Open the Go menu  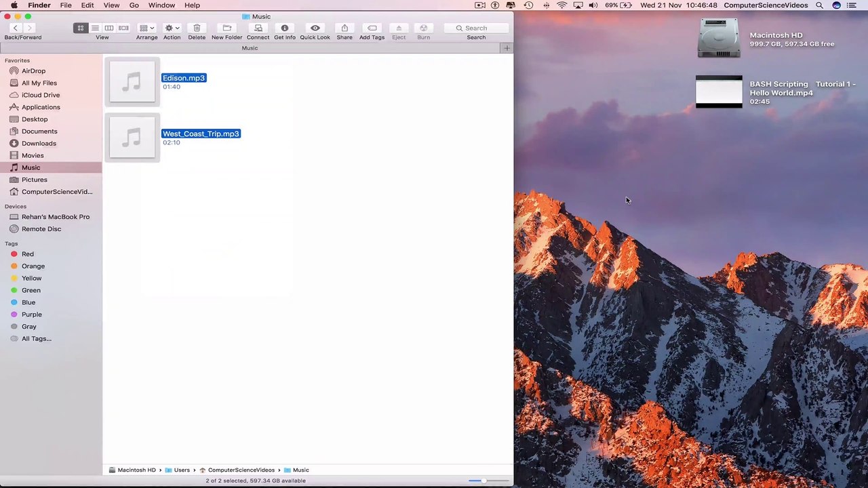tap(134, 5)
